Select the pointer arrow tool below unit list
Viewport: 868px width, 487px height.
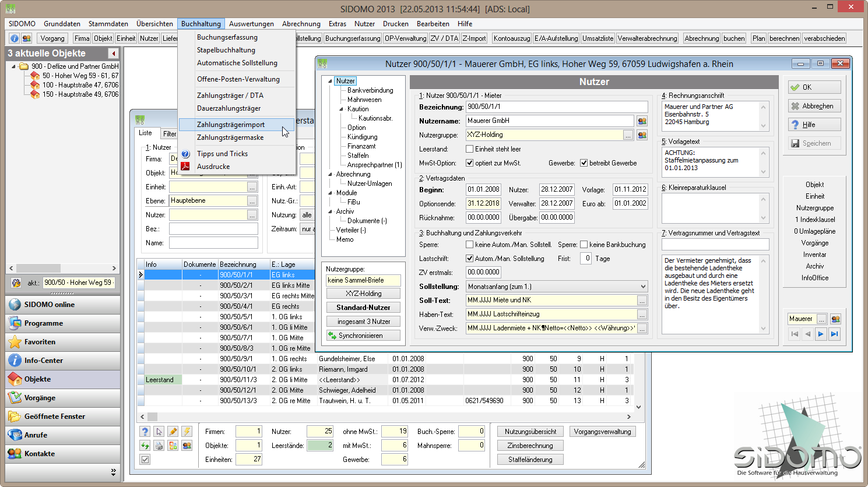(159, 432)
